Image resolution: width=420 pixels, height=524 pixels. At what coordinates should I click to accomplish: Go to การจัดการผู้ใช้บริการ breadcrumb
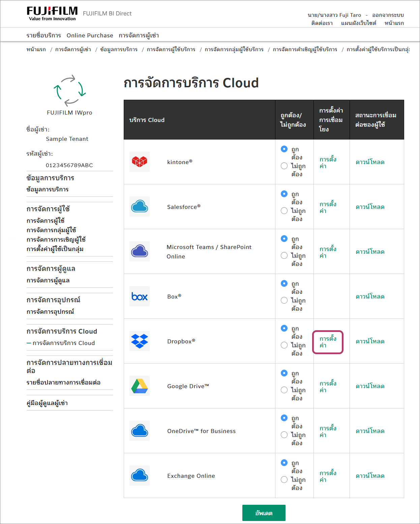coord(171,50)
